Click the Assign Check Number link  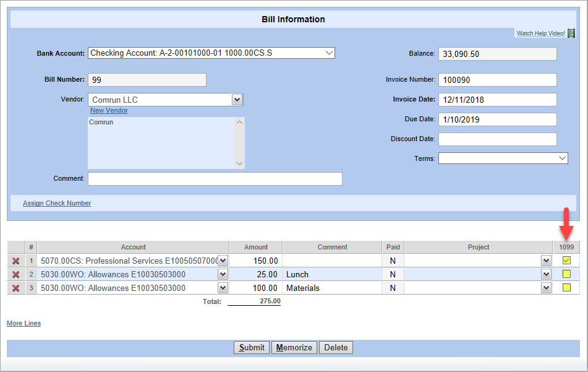pos(57,203)
